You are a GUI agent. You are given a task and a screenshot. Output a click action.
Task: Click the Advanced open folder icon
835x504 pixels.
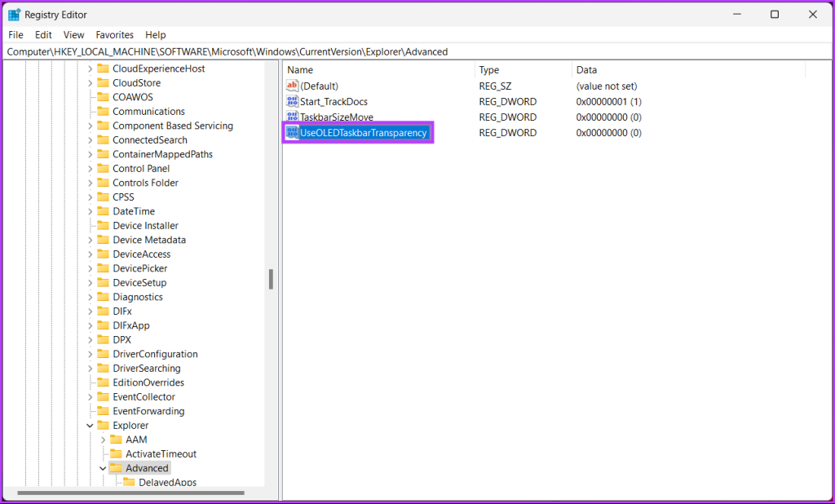click(116, 468)
